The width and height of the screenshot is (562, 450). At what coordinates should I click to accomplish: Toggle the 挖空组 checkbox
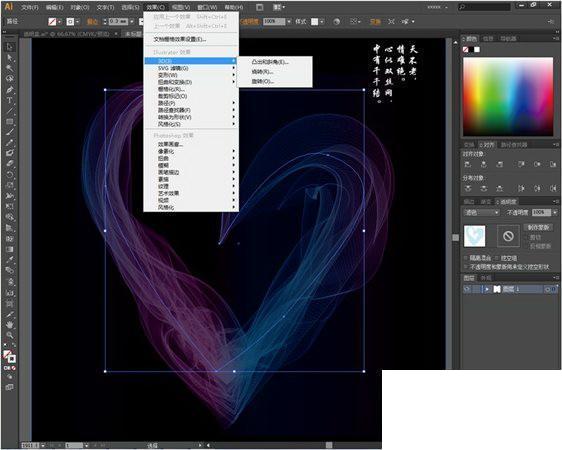497,258
